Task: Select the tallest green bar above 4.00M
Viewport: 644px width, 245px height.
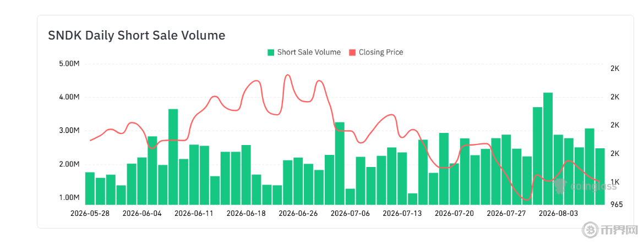Action: [548, 149]
